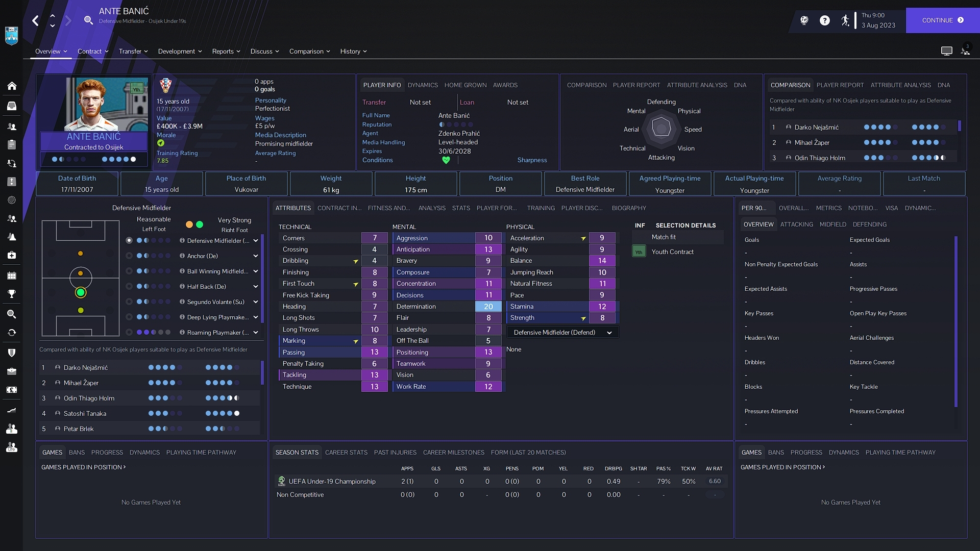Viewport: 980px width, 551px height.
Task: Select the Deep Lying Playmaker radio button
Action: [x=129, y=317]
